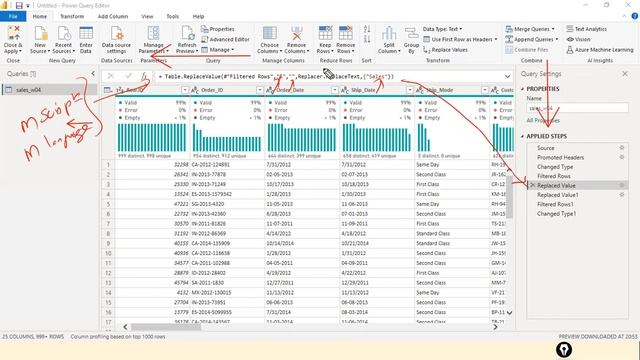Switch to the Tools tab
640x360 pixels.
click(173, 16)
